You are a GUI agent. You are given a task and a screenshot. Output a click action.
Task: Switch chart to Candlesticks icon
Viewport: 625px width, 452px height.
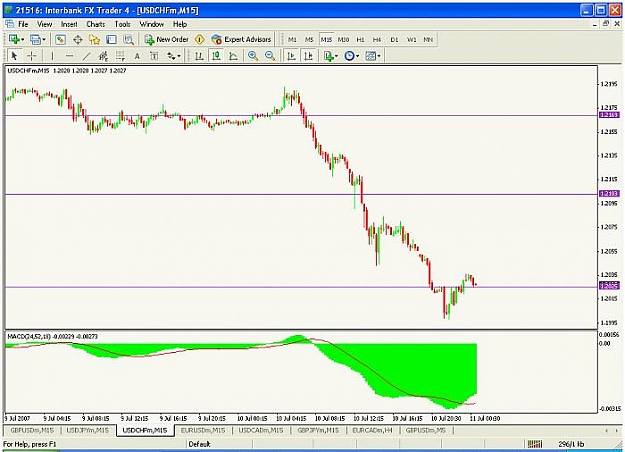(x=216, y=56)
